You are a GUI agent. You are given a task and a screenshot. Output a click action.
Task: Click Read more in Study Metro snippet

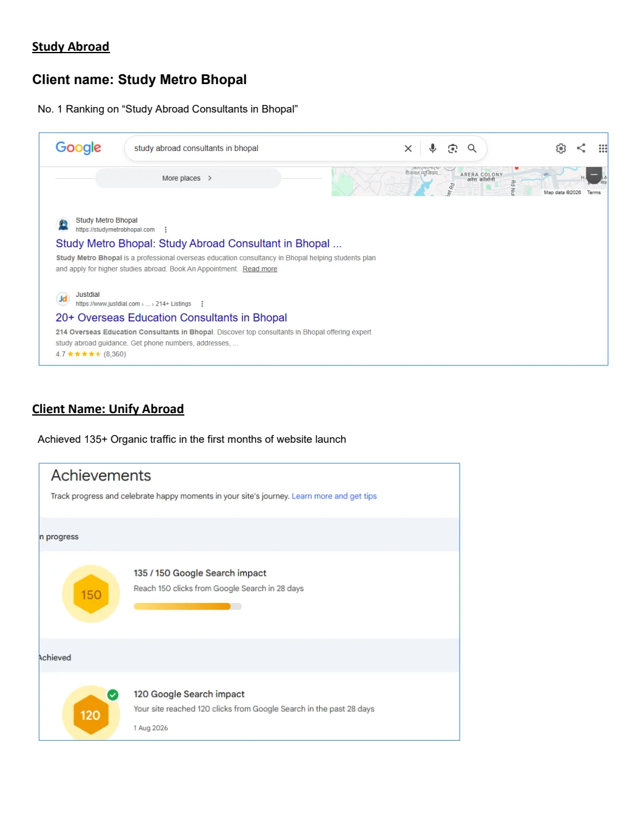(260, 269)
